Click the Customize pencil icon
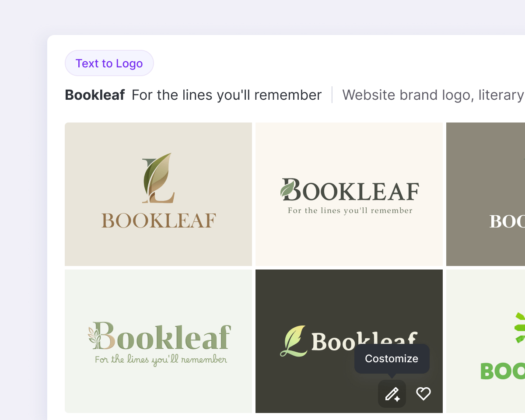Image resolution: width=525 pixels, height=420 pixels. coord(392,394)
